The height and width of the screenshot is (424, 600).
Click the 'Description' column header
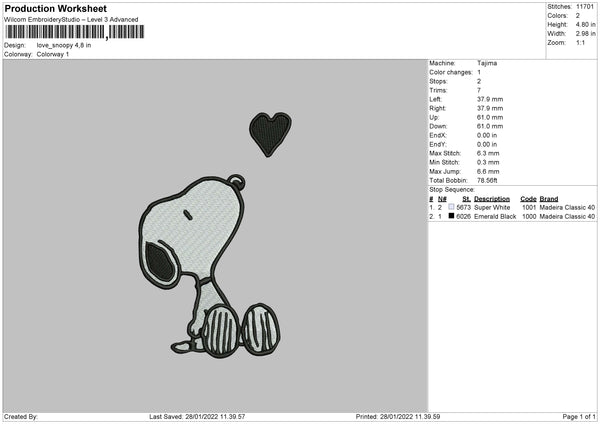tap(492, 199)
